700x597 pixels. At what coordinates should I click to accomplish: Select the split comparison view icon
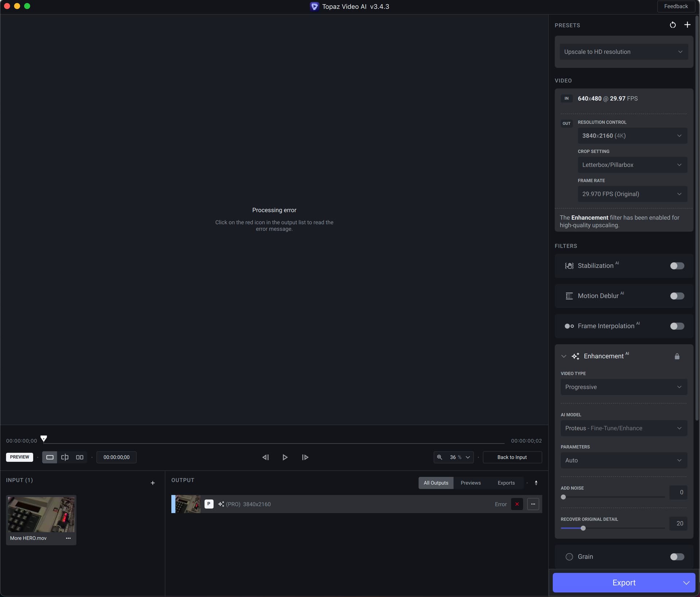point(65,457)
